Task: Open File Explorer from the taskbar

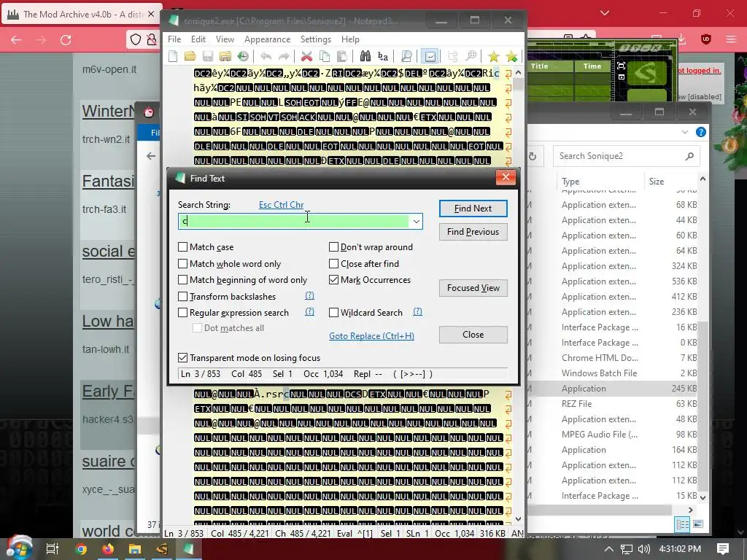Action: (x=135, y=549)
